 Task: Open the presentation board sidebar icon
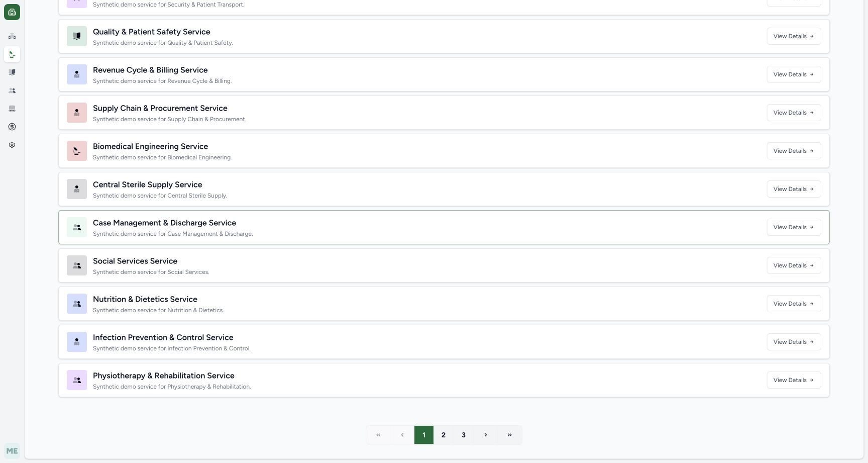12,109
